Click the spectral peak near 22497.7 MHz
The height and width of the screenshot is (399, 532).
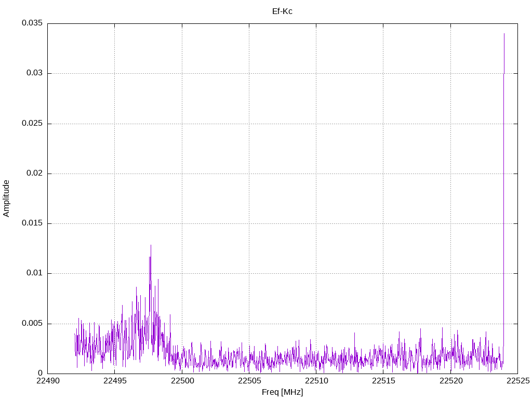tap(151, 245)
